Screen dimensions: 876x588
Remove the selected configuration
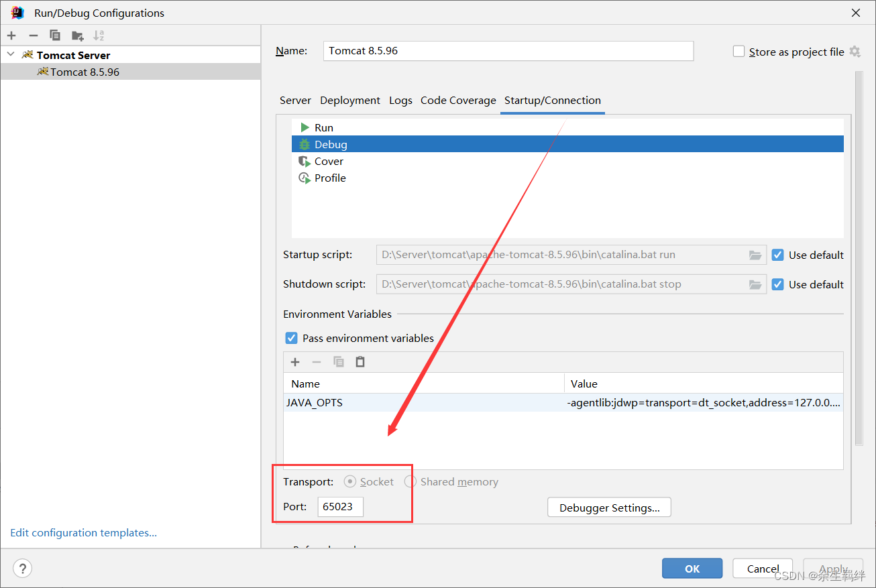pos(33,35)
